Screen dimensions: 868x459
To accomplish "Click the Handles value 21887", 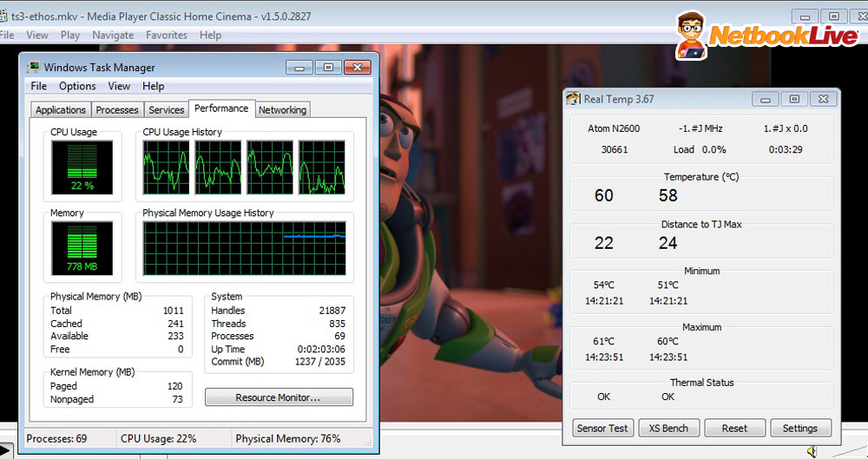I will [332, 311].
